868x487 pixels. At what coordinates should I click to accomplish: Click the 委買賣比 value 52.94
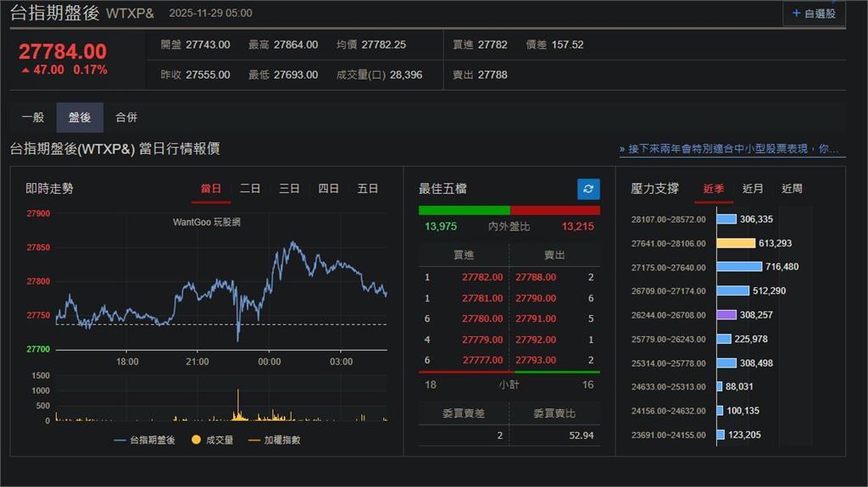click(x=581, y=435)
